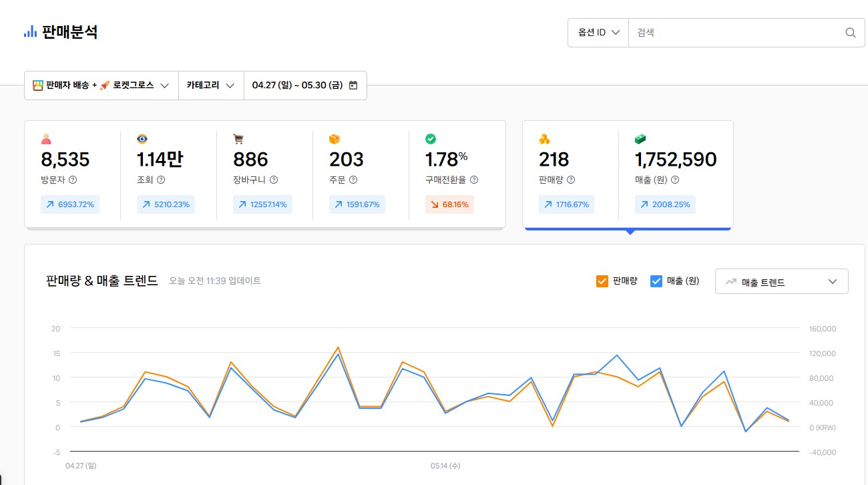Uncheck the blue 매출 (원) checkbox
This screenshot has height=485, width=868.
tap(656, 281)
